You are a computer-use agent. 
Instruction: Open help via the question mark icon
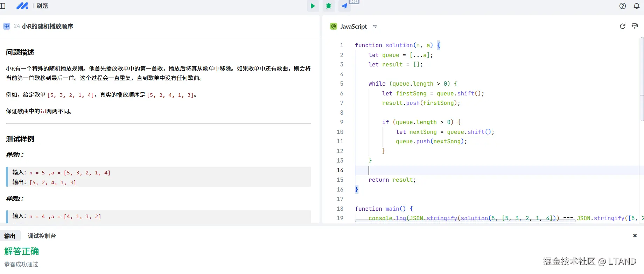click(x=623, y=6)
